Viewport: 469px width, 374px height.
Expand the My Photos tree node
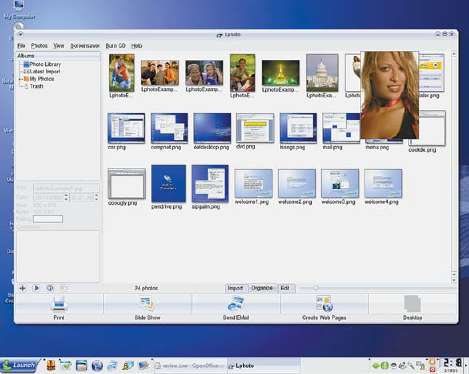pos(20,79)
